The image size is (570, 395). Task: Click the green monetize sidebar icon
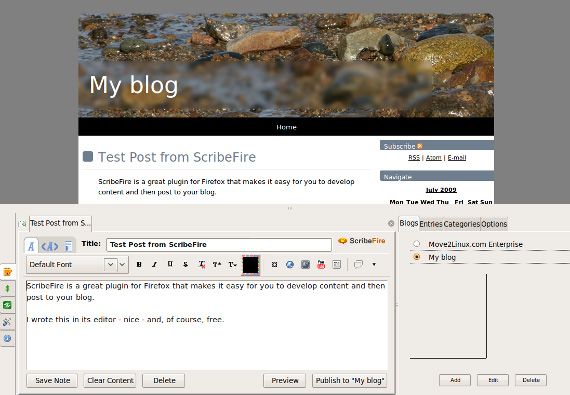pyautogui.click(x=7, y=305)
